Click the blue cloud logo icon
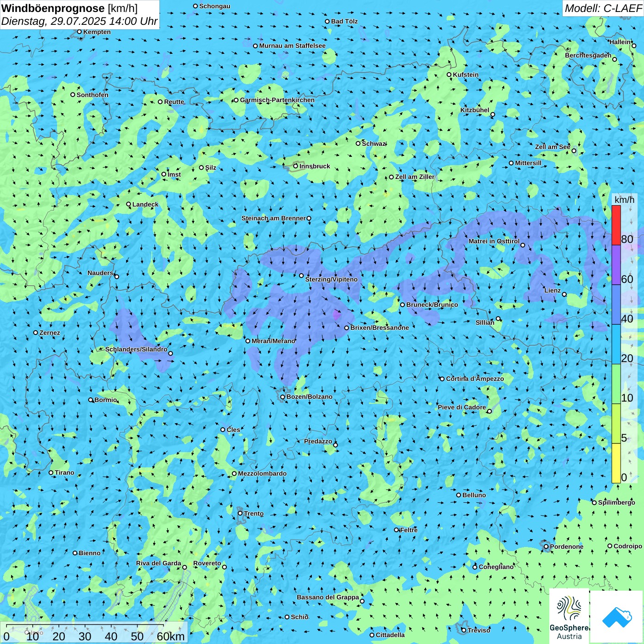 pyautogui.click(x=617, y=617)
